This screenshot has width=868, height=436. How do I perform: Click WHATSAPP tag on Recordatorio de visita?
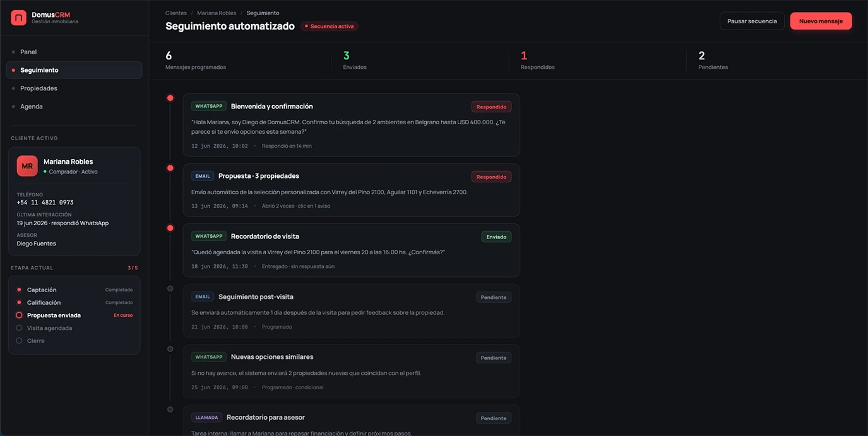[209, 236]
